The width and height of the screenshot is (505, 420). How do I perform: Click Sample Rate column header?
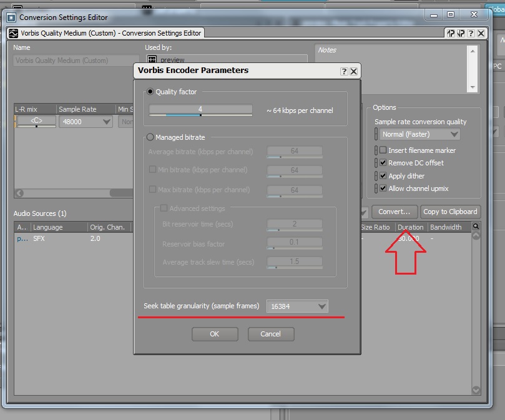[86, 109]
